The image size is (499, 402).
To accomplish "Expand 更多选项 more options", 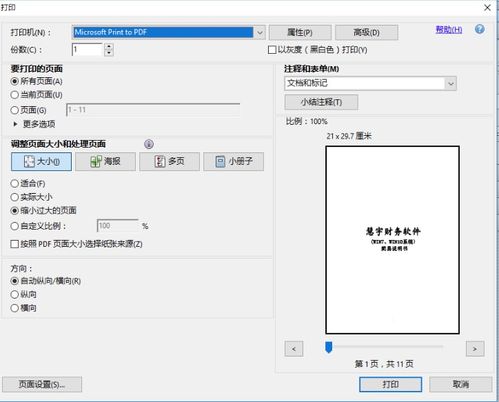I will pyautogui.click(x=34, y=124).
